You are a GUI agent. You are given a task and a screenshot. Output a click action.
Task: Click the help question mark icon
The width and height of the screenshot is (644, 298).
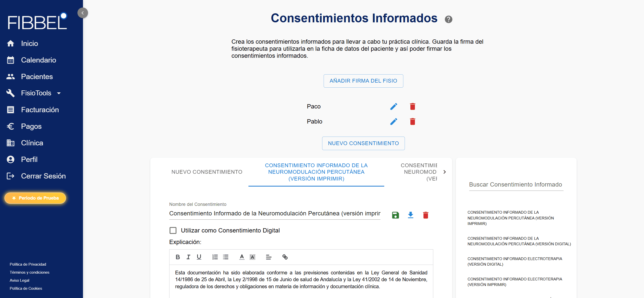[448, 19]
